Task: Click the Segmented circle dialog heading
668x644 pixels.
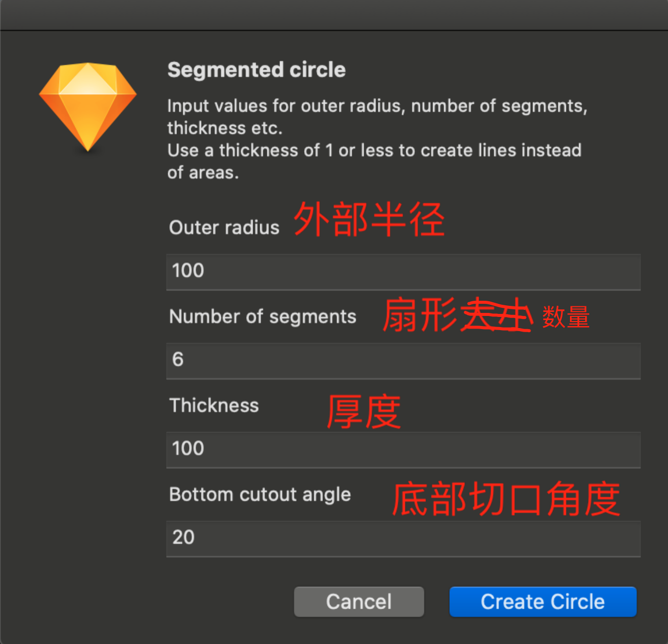Action: 257,70
